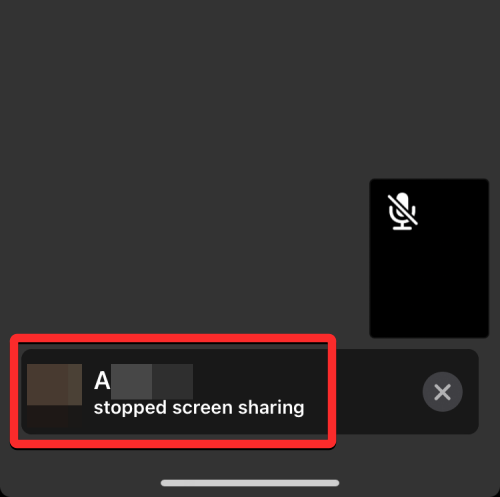The width and height of the screenshot is (500, 497).
Task: Dismiss the notification with the X button
Action: pyautogui.click(x=442, y=392)
